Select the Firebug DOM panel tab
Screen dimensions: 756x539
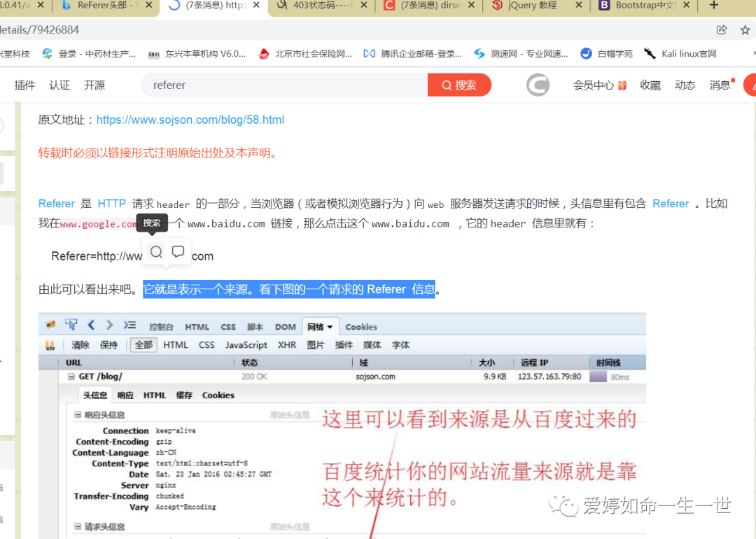pos(286,327)
